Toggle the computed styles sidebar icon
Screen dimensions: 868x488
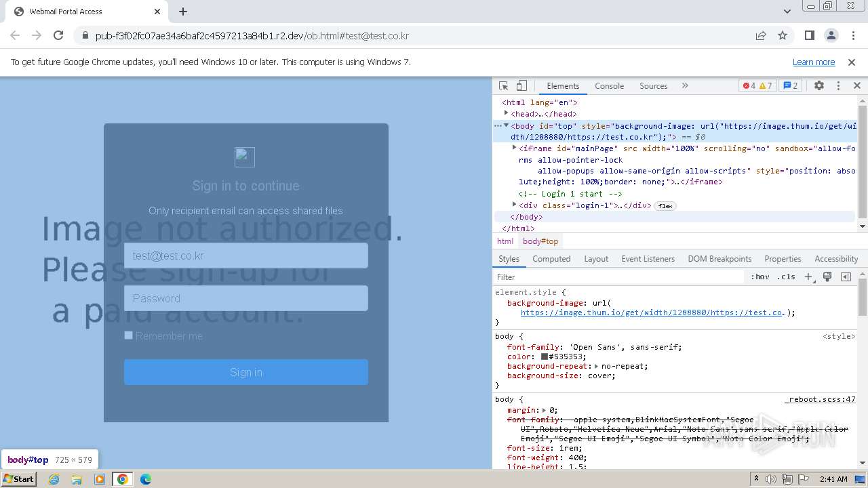[x=846, y=277]
